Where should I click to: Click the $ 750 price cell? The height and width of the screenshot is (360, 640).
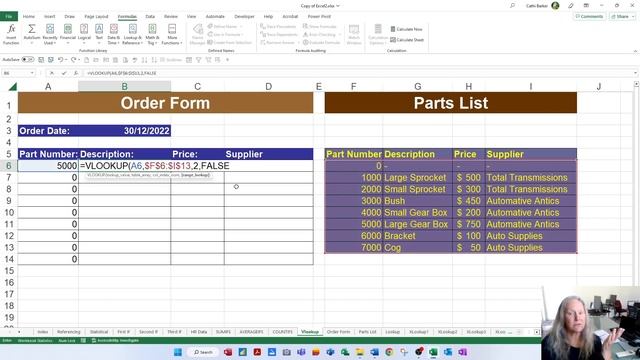click(x=469, y=224)
